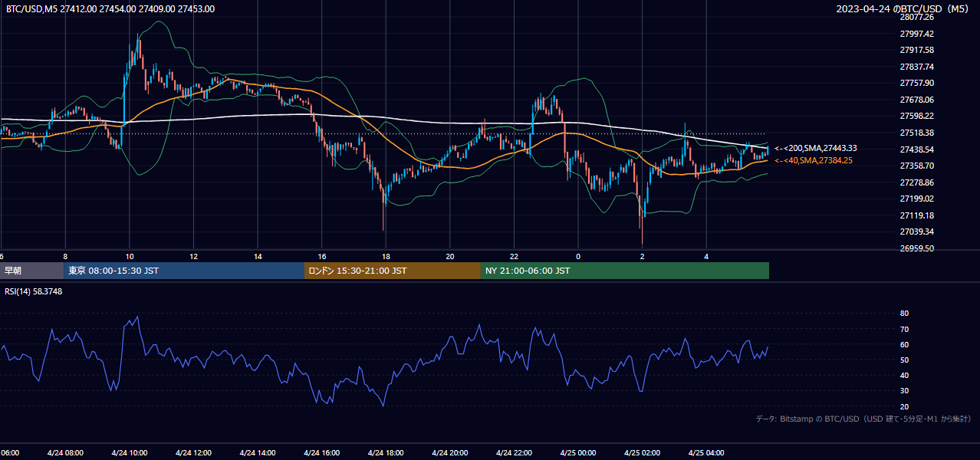This screenshot has height=460, width=980.
Task: Click the 4/24 14:00 date label
Action: (x=258, y=453)
